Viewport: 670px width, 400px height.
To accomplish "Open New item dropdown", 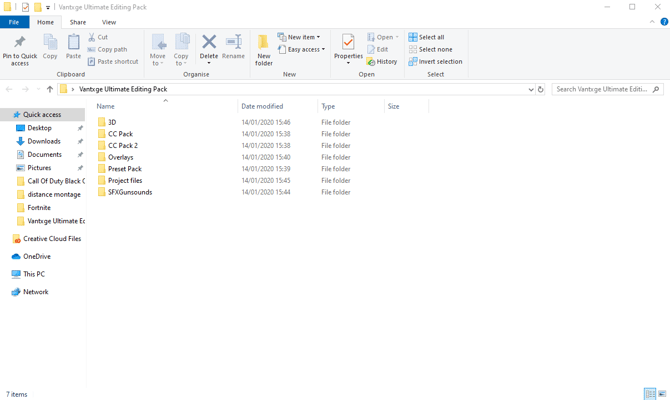I will (299, 37).
